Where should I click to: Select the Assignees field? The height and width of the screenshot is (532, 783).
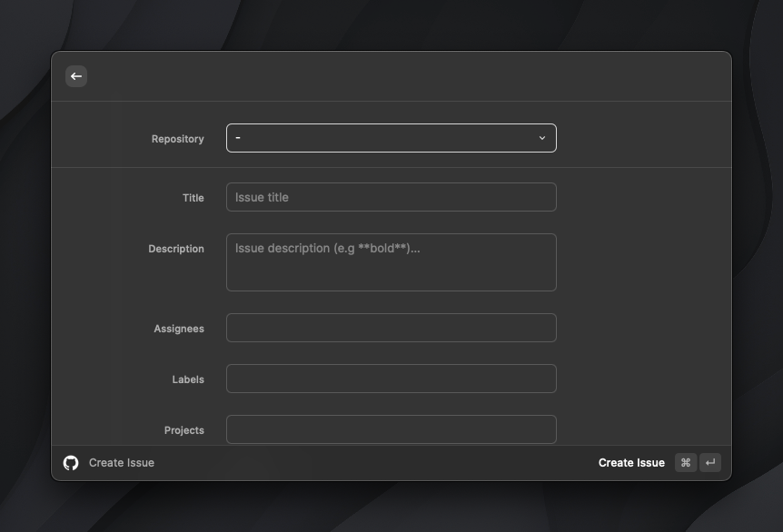tap(391, 328)
